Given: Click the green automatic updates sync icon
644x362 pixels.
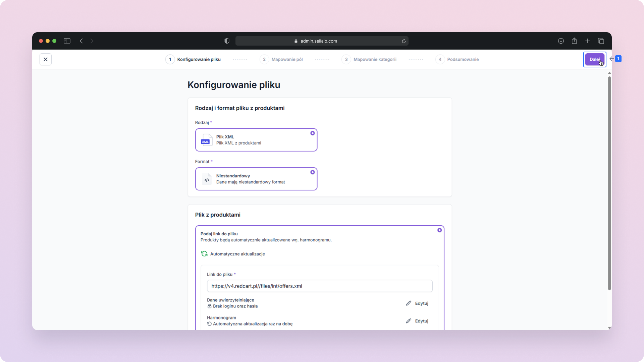Looking at the screenshot, I should click(x=204, y=254).
